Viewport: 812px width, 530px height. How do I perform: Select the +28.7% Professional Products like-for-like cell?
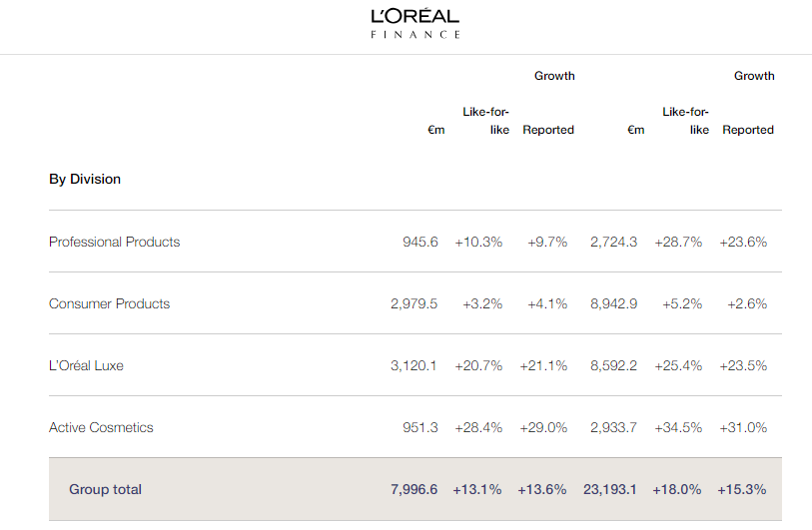tap(678, 242)
